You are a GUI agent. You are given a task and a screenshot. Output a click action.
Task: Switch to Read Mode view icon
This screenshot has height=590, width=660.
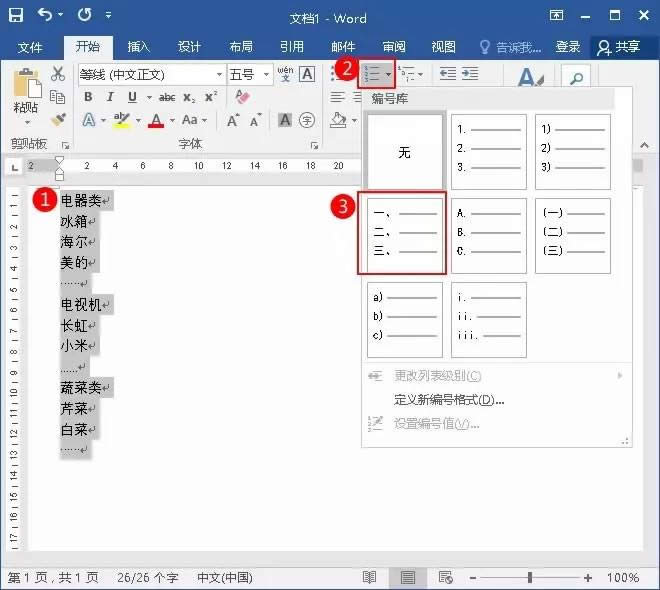(369, 578)
